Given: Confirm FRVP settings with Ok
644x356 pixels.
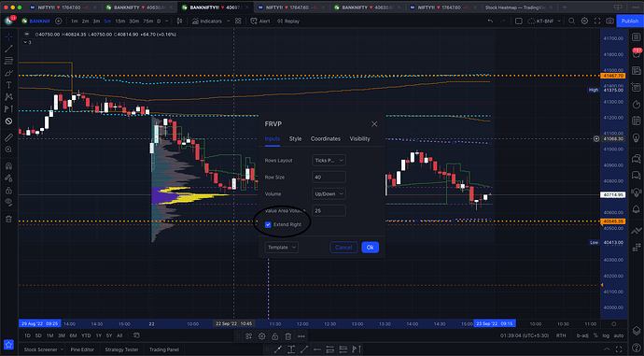Looking at the screenshot, I should pos(370,247).
